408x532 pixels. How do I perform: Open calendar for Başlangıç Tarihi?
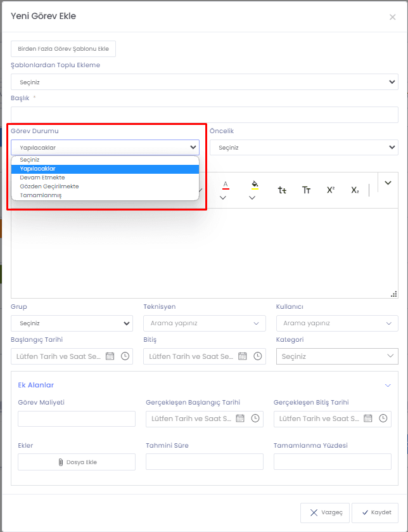[x=110, y=356]
